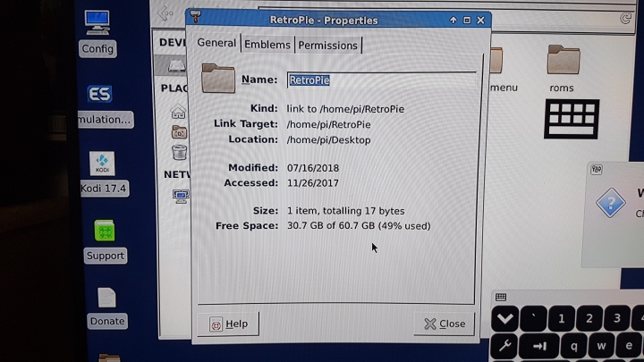Image resolution: width=644 pixels, height=362 pixels.
Task: Tap the Tab key on on-screen keyboard
Action: 538,346
